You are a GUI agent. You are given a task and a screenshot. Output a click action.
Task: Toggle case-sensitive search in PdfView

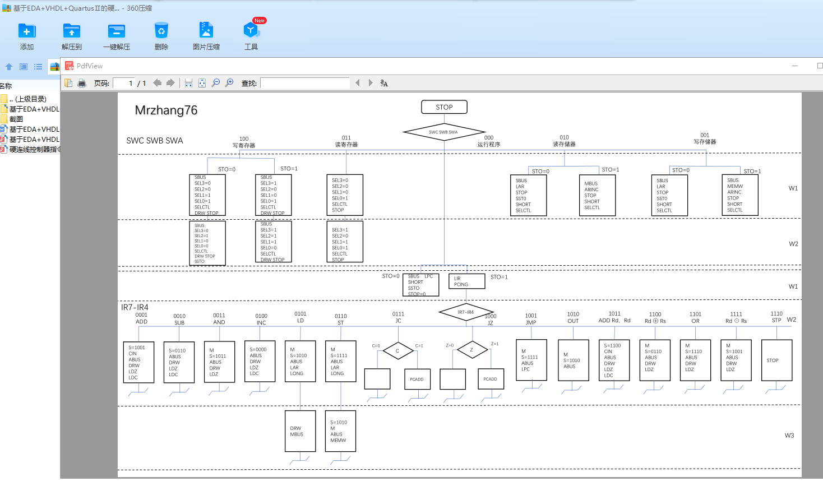click(x=383, y=82)
